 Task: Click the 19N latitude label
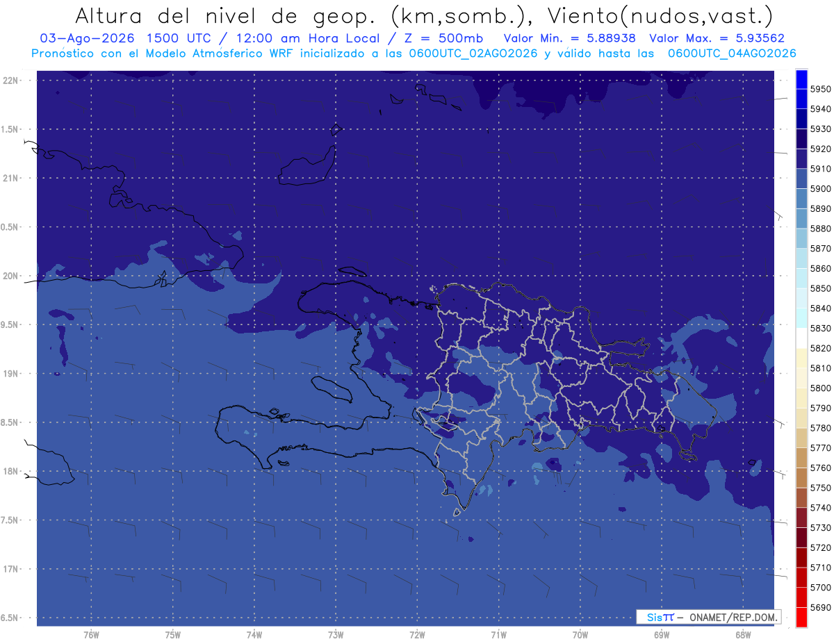11,373
